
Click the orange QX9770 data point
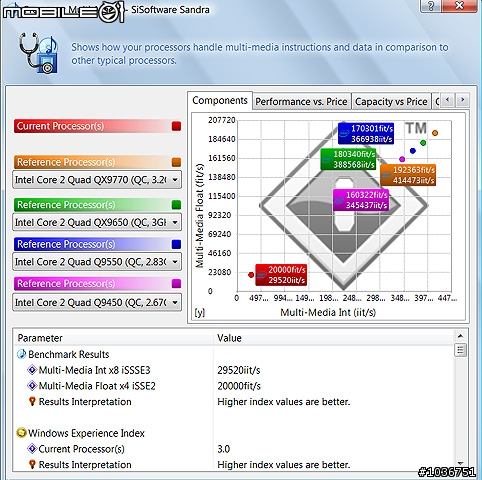coord(435,133)
